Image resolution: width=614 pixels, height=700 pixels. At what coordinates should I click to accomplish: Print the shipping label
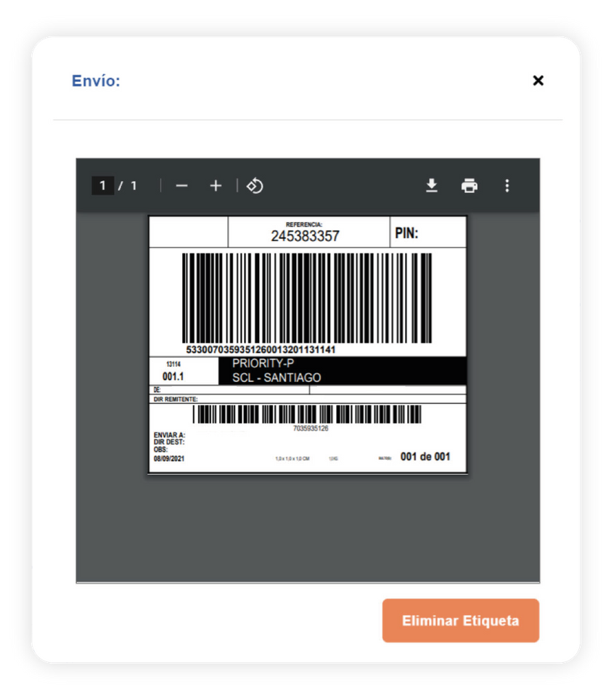pyautogui.click(x=469, y=185)
